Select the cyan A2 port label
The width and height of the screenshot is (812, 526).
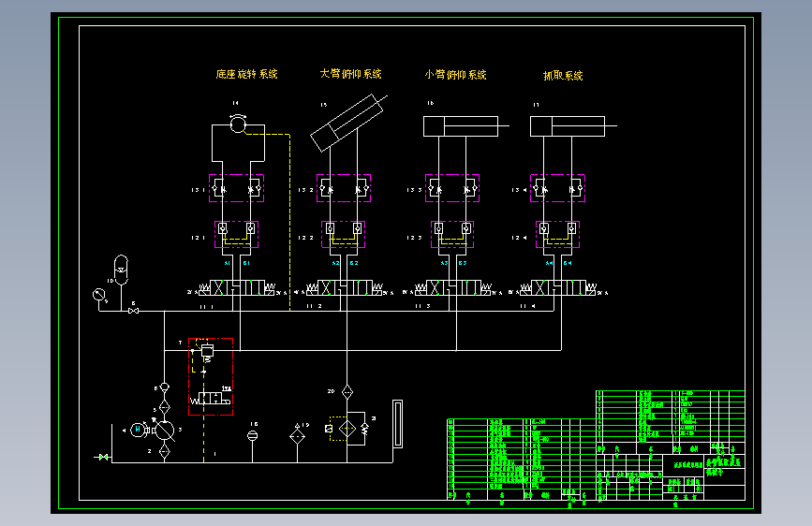335,263
